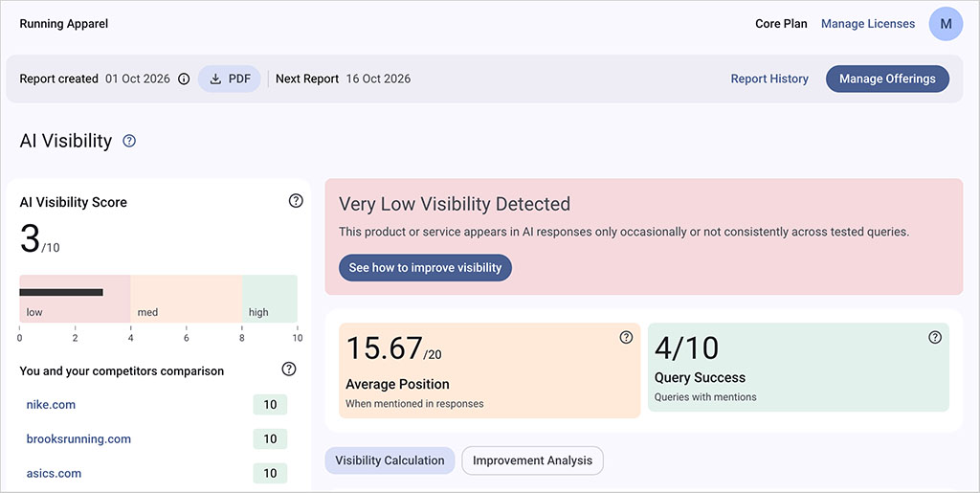Image resolution: width=980 pixels, height=493 pixels.
Task: Open the M user avatar menu
Action: point(946,24)
